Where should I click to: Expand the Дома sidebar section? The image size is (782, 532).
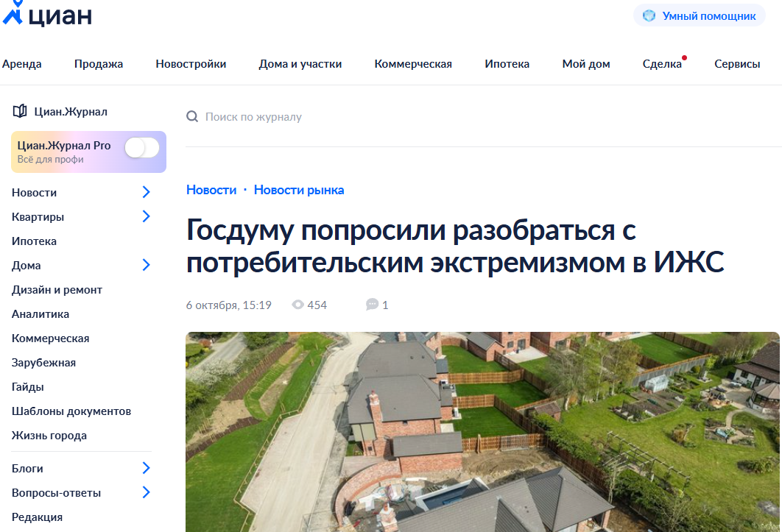(145, 265)
